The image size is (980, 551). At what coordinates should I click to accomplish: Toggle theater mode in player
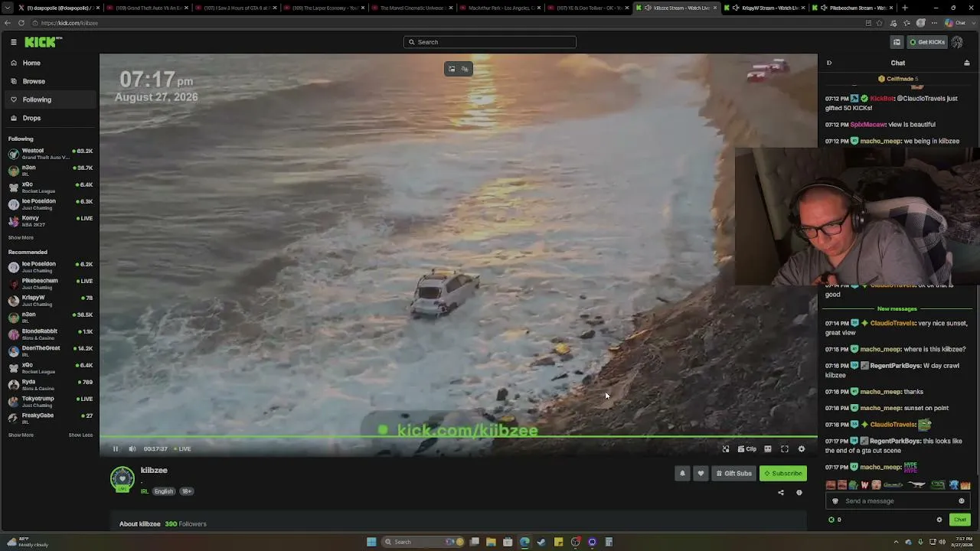click(768, 449)
